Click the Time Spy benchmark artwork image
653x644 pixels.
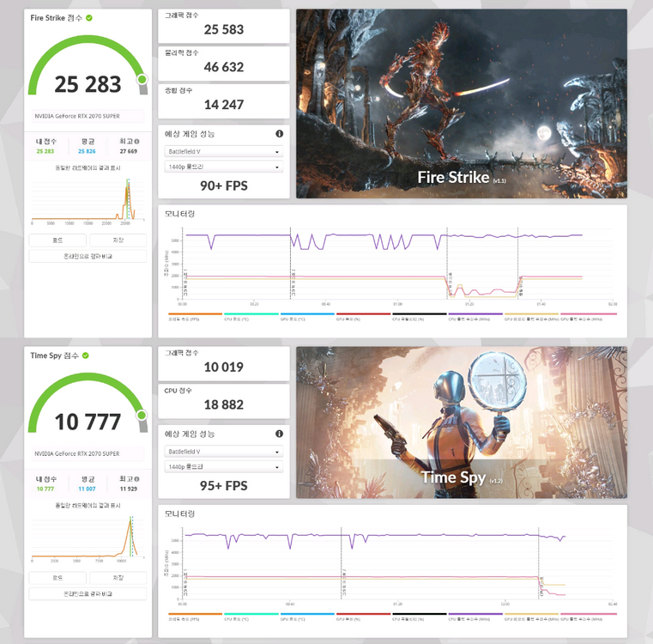(462, 422)
